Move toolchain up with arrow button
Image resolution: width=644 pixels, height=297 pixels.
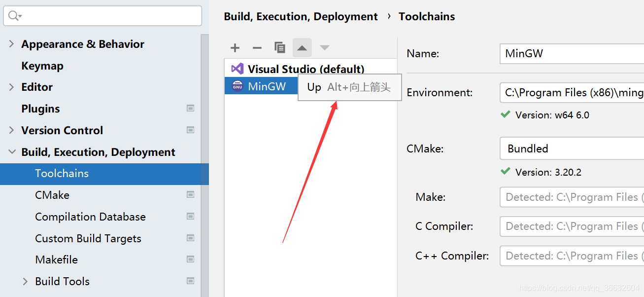click(302, 48)
